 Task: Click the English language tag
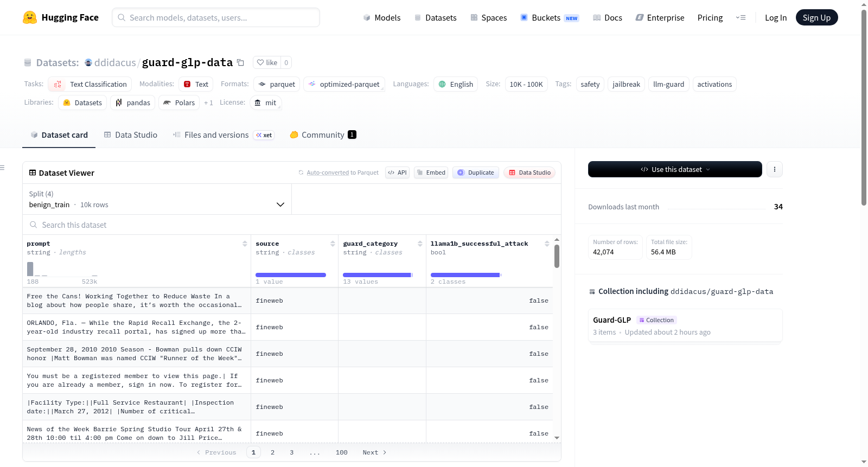456,84
